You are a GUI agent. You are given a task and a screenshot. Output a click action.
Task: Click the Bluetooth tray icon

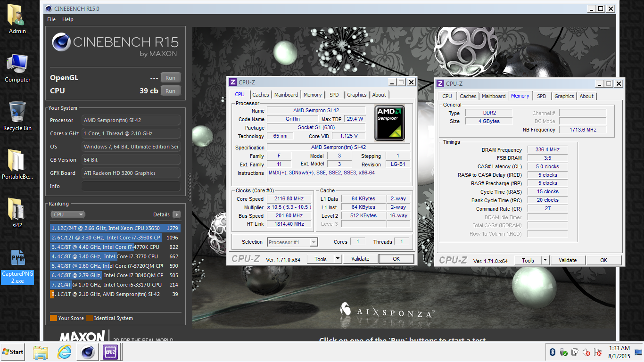[553, 352]
